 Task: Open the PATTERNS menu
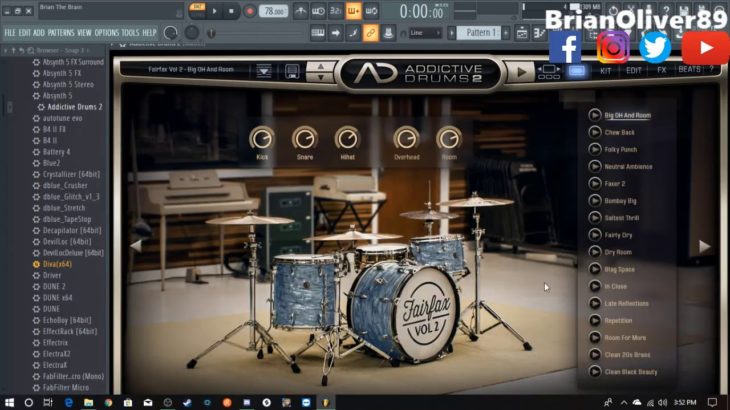pyautogui.click(x=61, y=33)
